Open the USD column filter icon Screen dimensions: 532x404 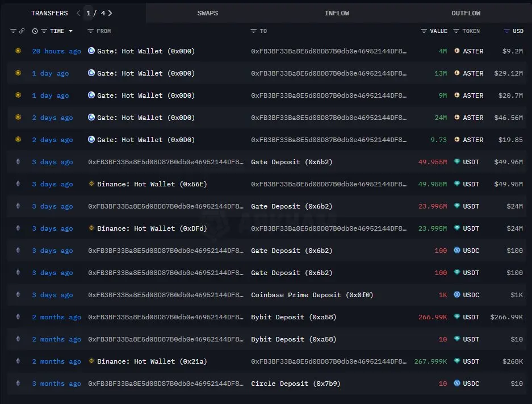tap(506, 31)
